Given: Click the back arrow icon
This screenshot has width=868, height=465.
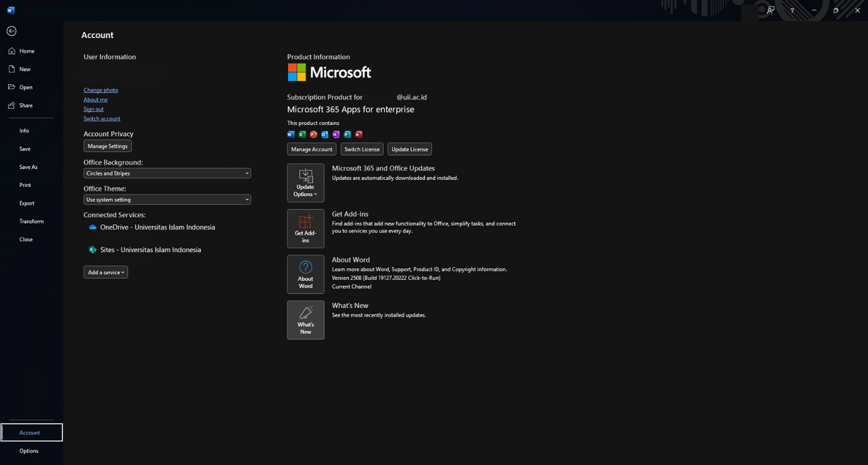Looking at the screenshot, I should tap(12, 31).
